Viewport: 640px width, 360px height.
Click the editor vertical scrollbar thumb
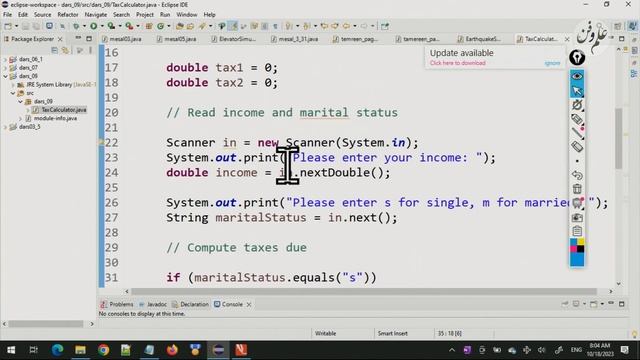point(619,139)
